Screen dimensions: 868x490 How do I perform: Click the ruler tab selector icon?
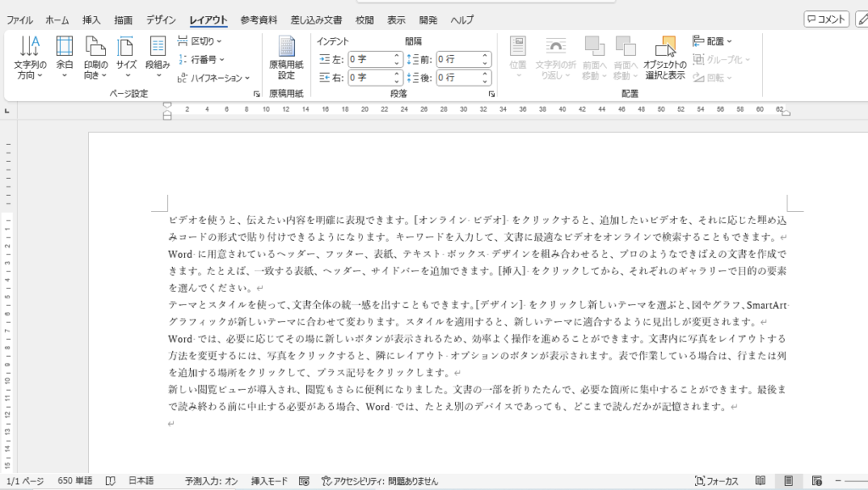coord(7,111)
